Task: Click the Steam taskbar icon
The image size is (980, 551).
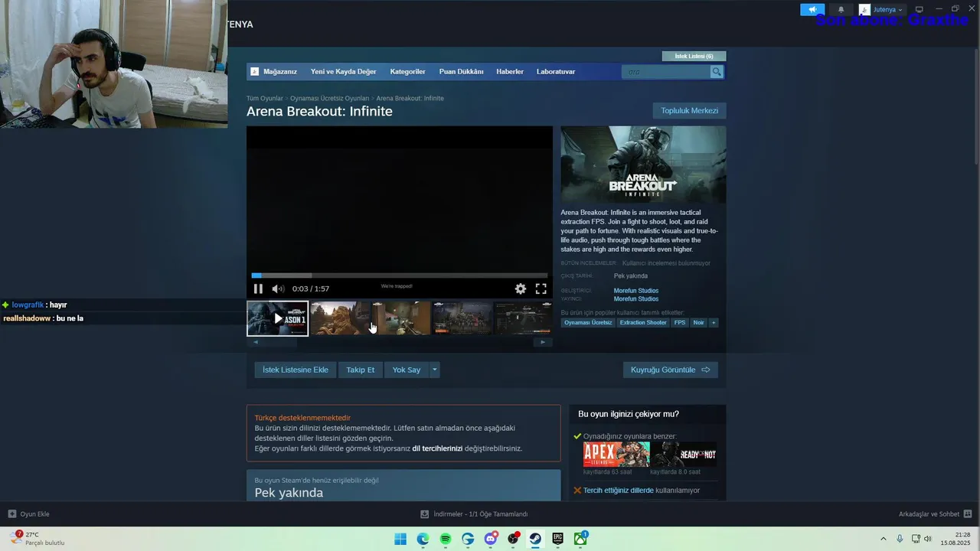Action: pos(536,539)
